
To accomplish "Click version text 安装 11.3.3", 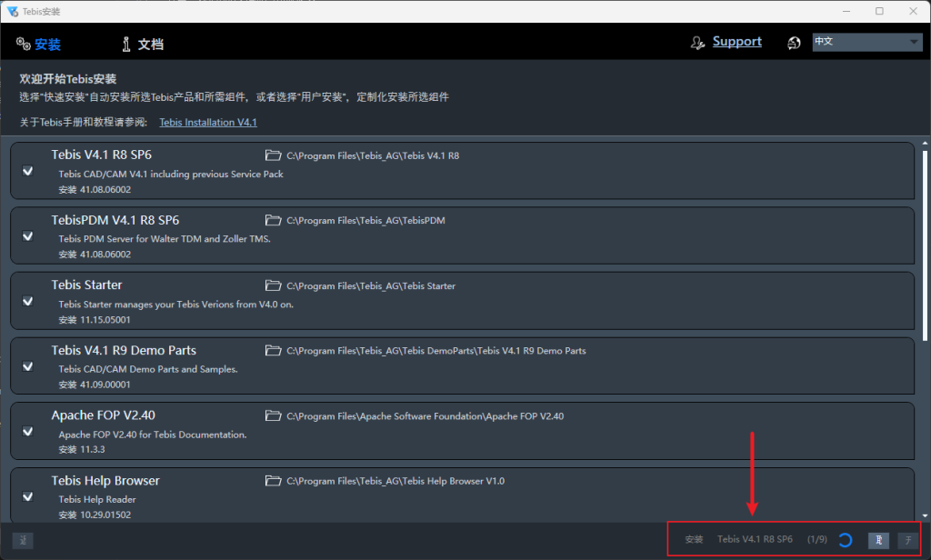I will [x=82, y=449].
